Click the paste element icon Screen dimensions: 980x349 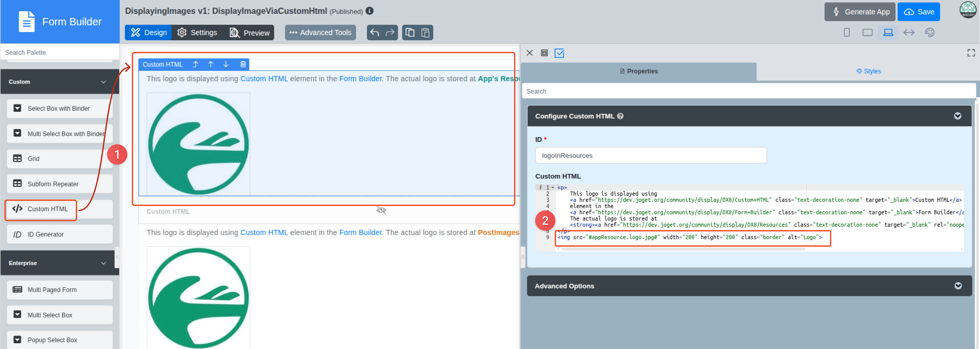(425, 33)
